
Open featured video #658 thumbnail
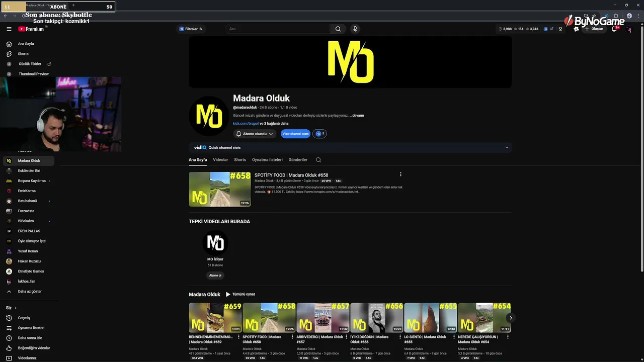point(220,190)
